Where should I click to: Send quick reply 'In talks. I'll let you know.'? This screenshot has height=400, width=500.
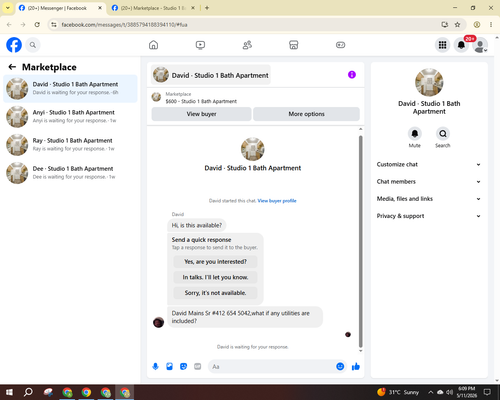[x=215, y=277]
